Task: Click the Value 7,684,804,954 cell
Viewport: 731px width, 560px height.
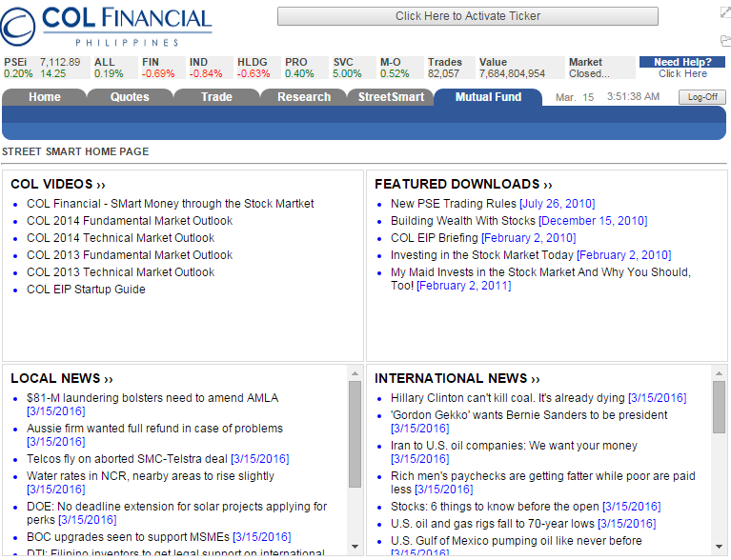Action: (x=520, y=68)
